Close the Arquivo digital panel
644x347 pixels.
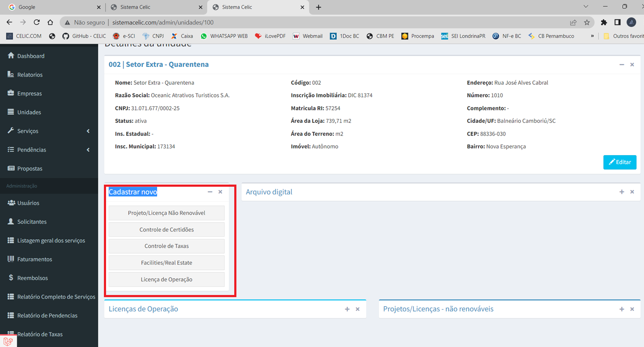pyautogui.click(x=632, y=192)
